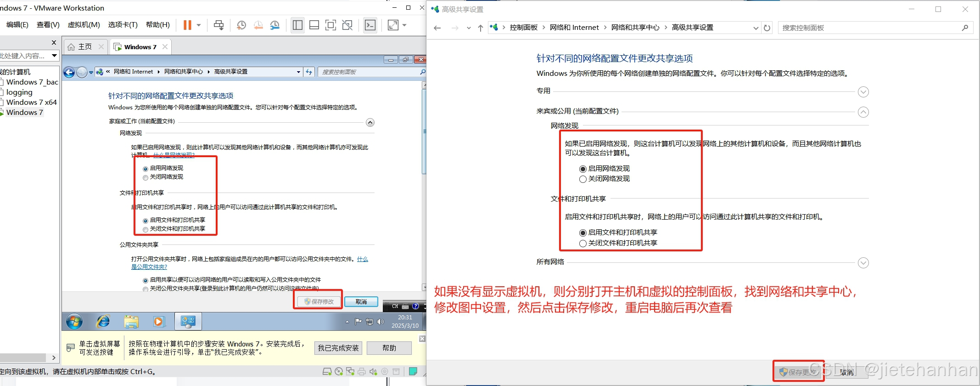Expand the 所有网络 section
The image size is (980, 386).
(863, 263)
